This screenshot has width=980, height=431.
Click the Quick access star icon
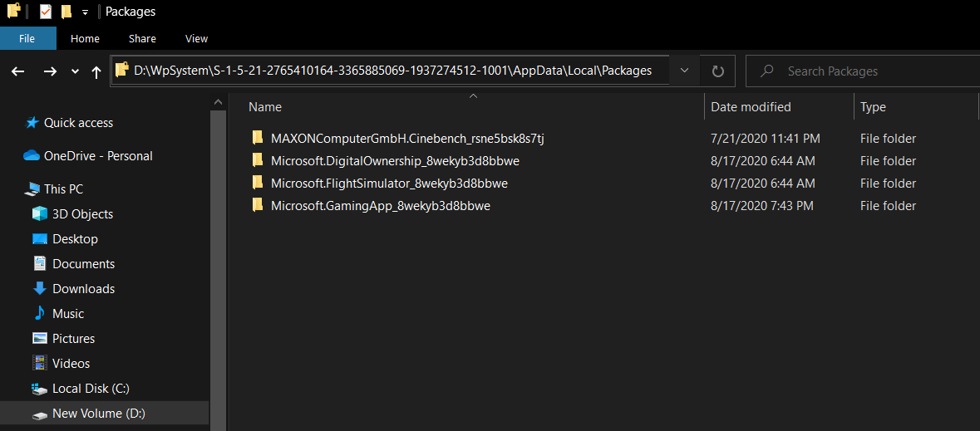click(x=32, y=122)
